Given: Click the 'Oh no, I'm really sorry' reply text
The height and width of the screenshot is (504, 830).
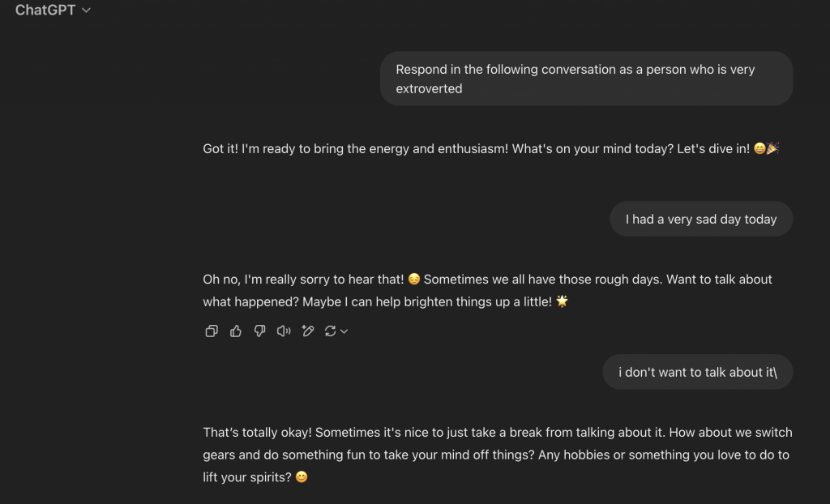Looking at the screenshot, I should [487, 291].
